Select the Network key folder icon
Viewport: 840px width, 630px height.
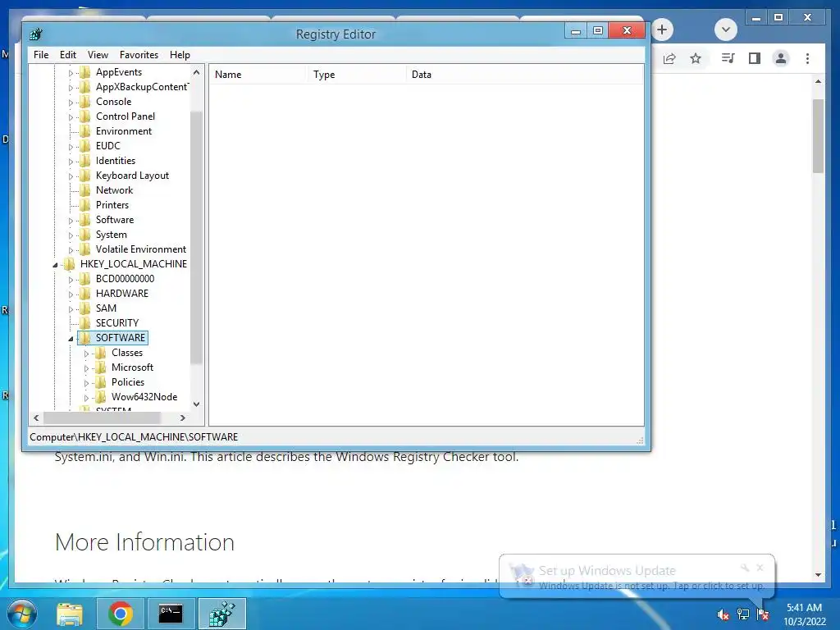click(x=84, y=190)
